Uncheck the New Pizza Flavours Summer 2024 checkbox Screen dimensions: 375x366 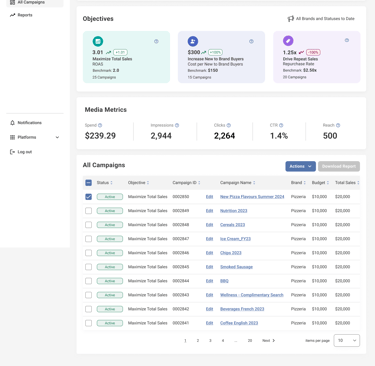tap(88, 197)
